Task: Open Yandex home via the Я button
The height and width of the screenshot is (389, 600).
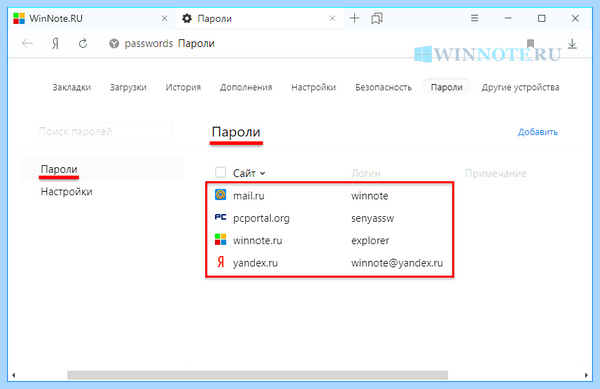Action: (55, 44)
